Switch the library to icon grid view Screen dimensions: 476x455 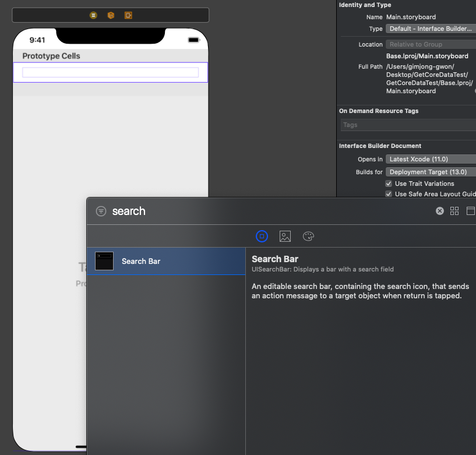click(454, 211)
